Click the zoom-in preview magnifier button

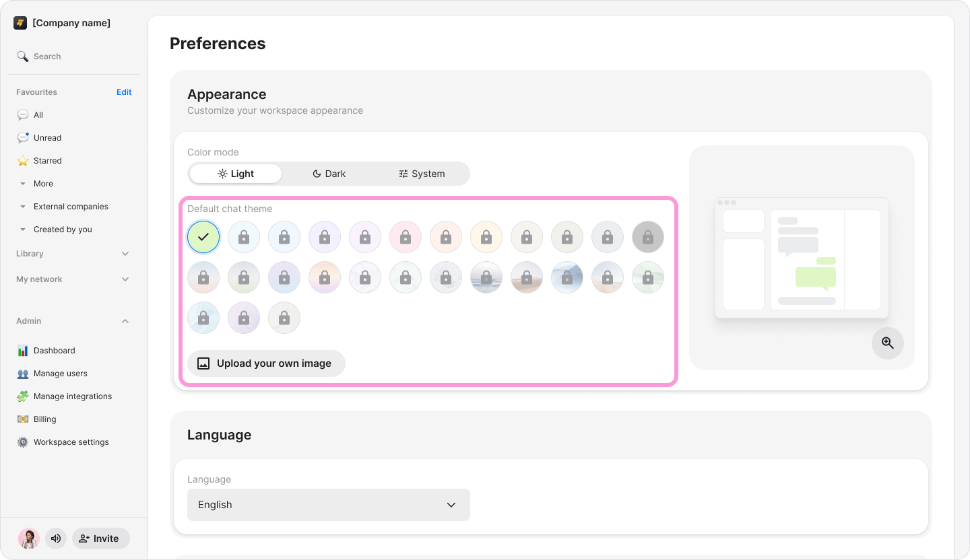(888, 343)
